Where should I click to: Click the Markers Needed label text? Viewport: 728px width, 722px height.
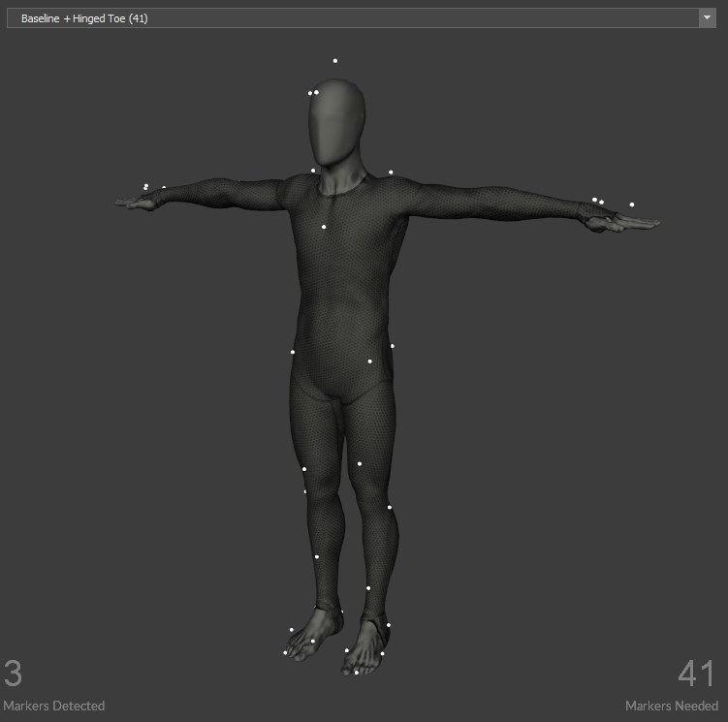671,706
